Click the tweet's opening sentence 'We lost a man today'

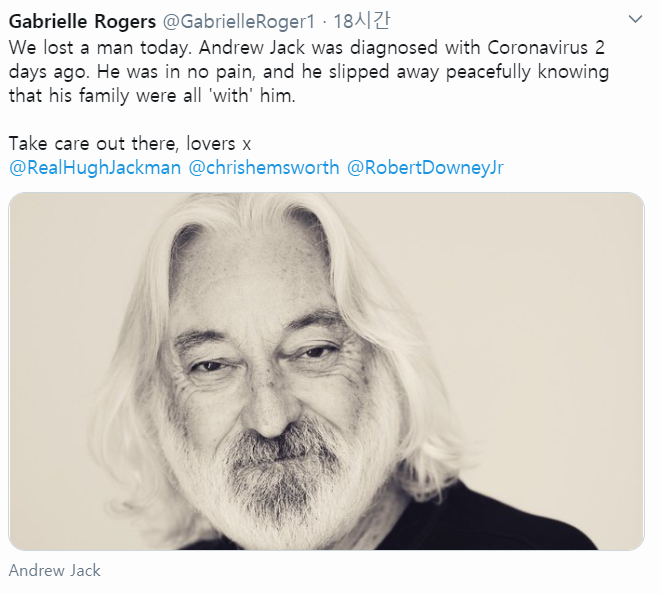(100, 48)
